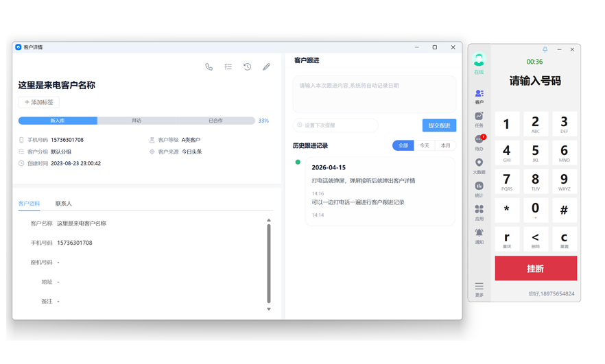Screen dimensions: 605x364
Task: Click the r redial key
Action: pyautogui.click(x=507, y=239)
